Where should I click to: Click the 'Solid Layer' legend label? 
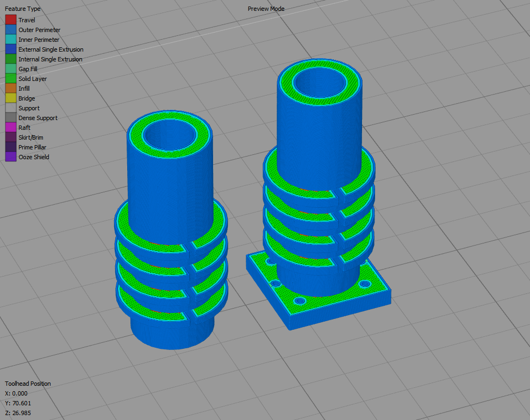[x=33, y=79]
